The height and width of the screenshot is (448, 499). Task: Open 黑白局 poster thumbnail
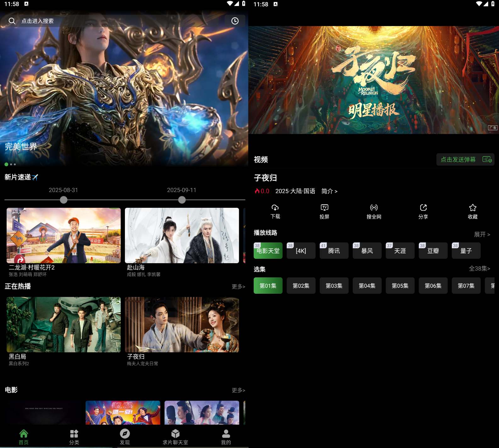pyautogui.click(x=64, y=325)
